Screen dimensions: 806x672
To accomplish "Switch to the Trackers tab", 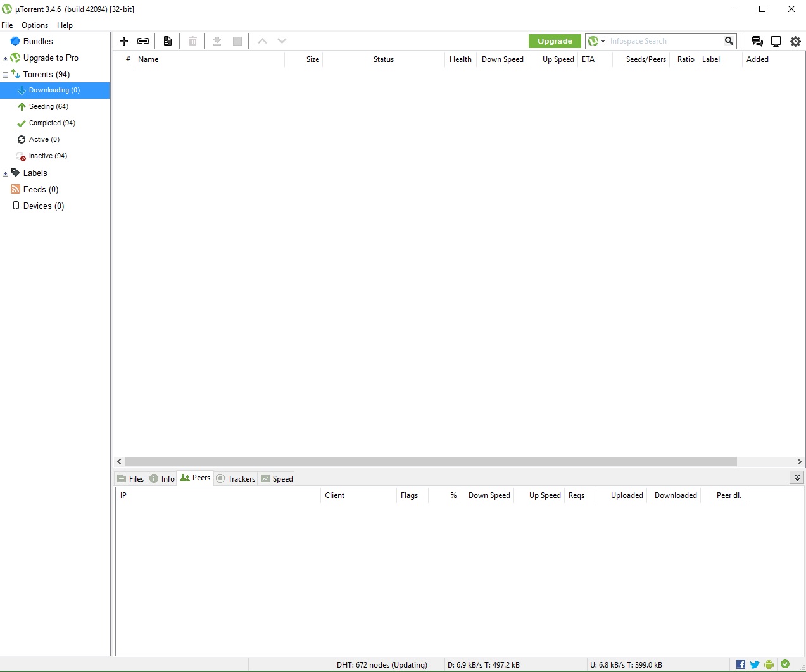I will coord(236,478).
